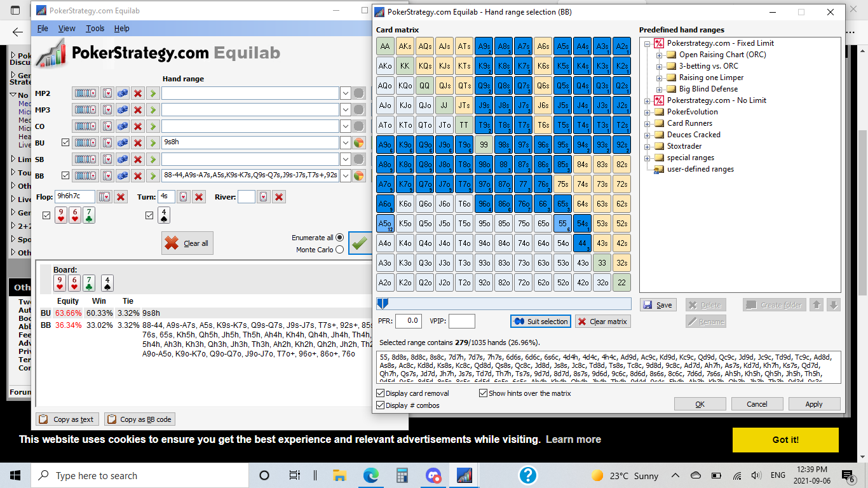
Task: Click the Clear all button
Action: 187,243
